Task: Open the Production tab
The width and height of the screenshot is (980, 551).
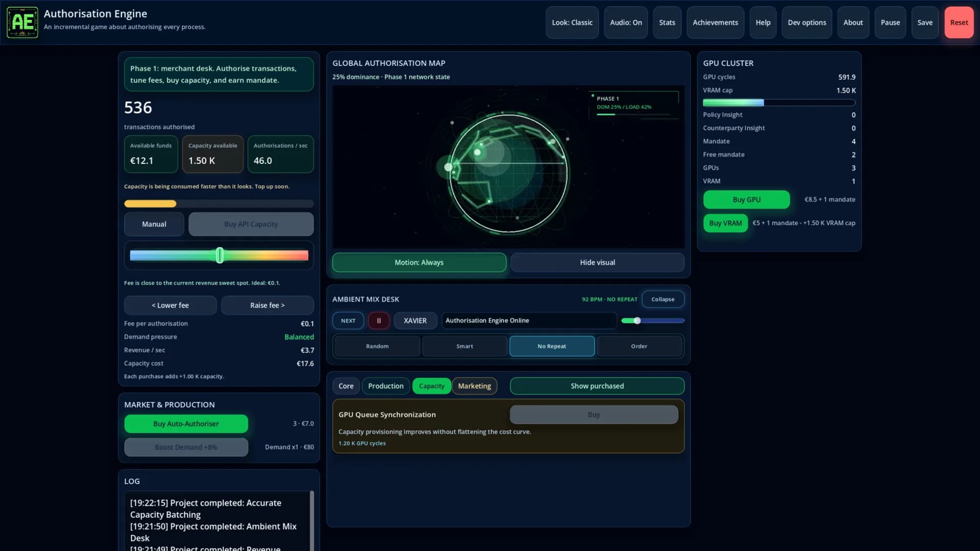Action: pyautogui.click(x=386, y=386)
